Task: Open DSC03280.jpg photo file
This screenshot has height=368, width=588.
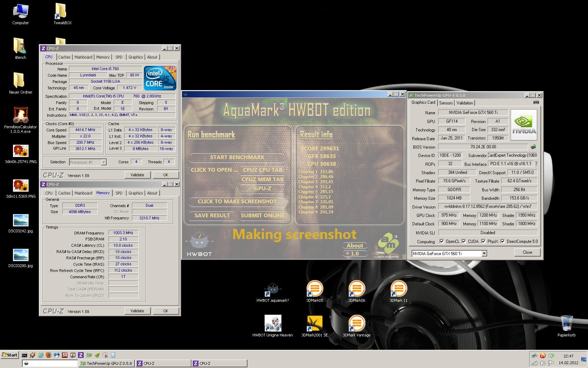Action: click(20, 258)
